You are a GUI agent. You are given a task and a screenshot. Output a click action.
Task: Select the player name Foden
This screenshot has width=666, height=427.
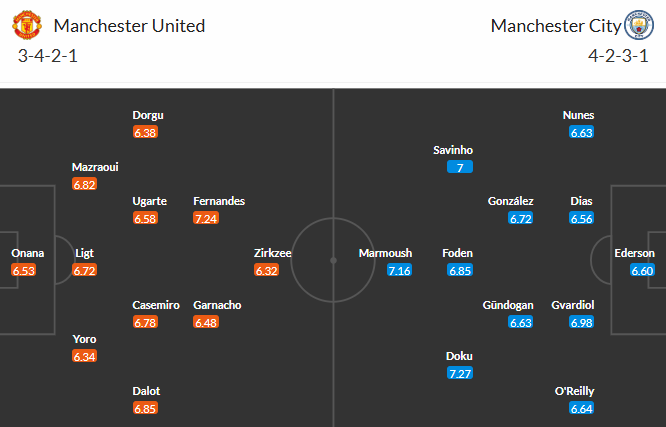click(458, 253)
